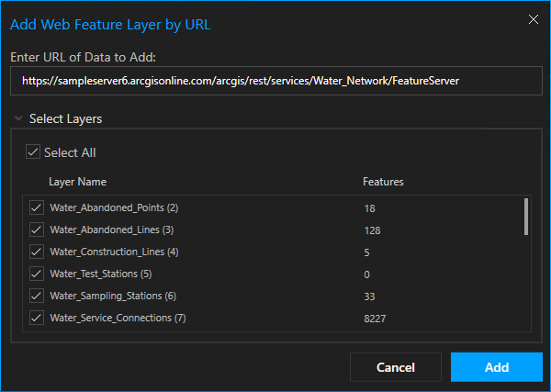The image size is (551, 392).
Task: Click the Add button
Action: click(x=496, y=367)
